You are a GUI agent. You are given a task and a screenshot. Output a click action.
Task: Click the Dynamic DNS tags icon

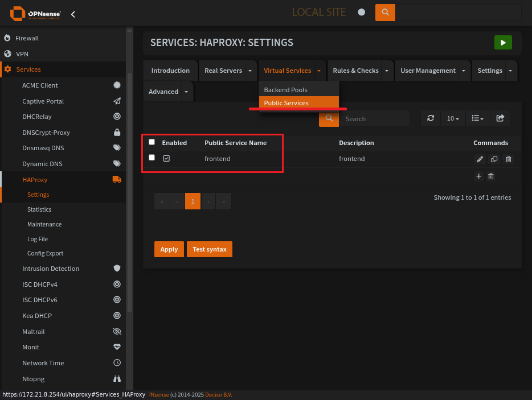(117, 164)
